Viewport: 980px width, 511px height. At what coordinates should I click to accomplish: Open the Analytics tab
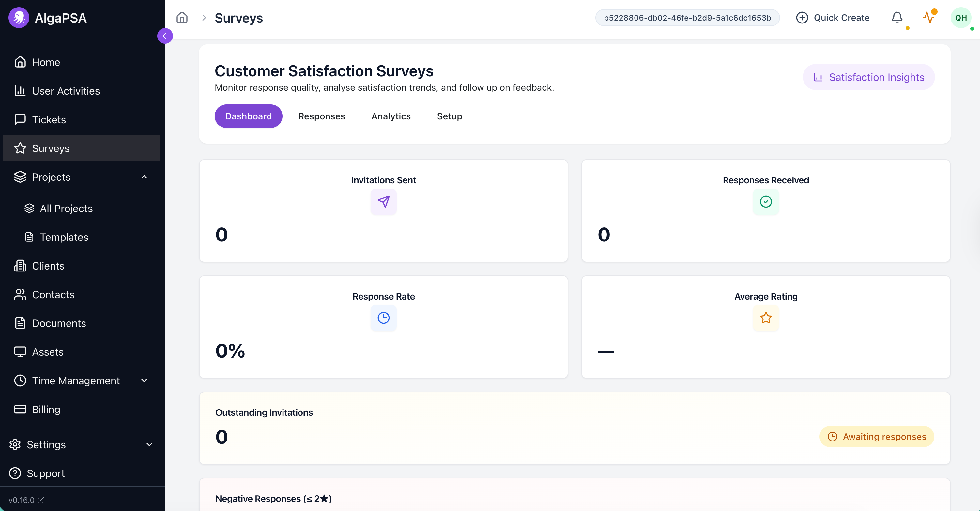[391, 116]
